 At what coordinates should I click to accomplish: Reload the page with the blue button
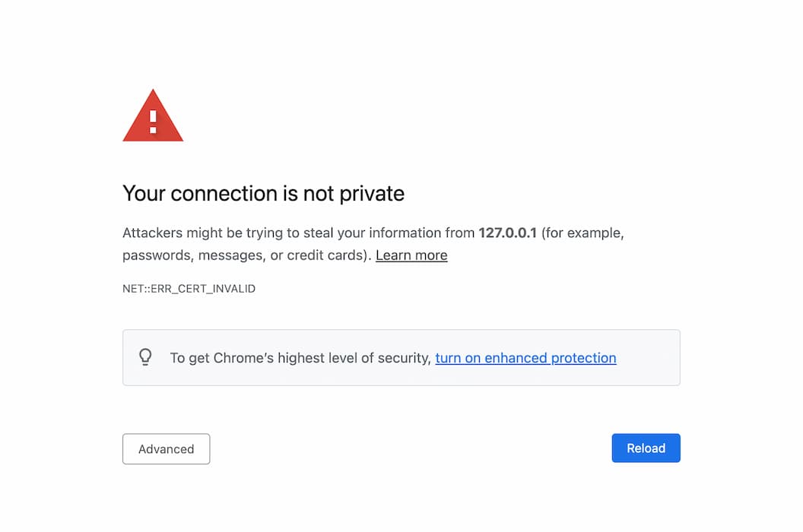click(x=646, y=448)
